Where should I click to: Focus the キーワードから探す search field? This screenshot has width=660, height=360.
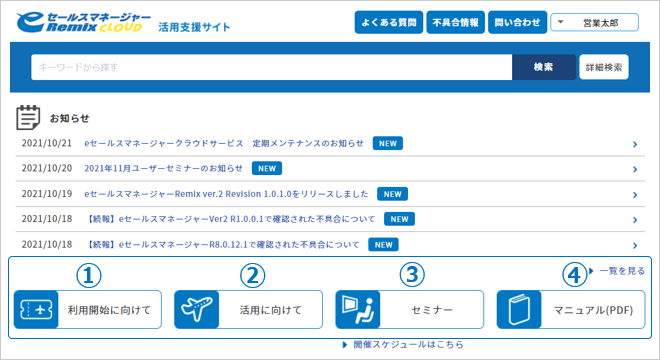pos(271,67)
